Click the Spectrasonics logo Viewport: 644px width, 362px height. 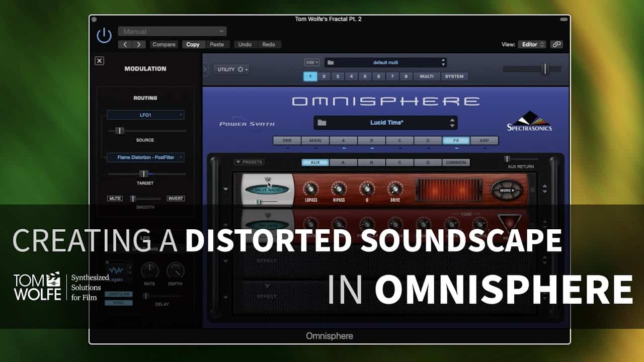(529, 121)
